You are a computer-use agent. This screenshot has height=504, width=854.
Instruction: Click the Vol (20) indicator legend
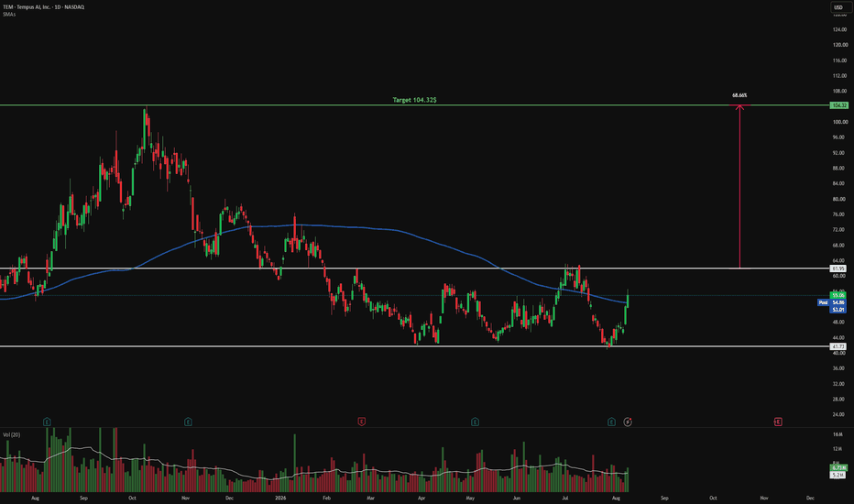pos(11,434)
